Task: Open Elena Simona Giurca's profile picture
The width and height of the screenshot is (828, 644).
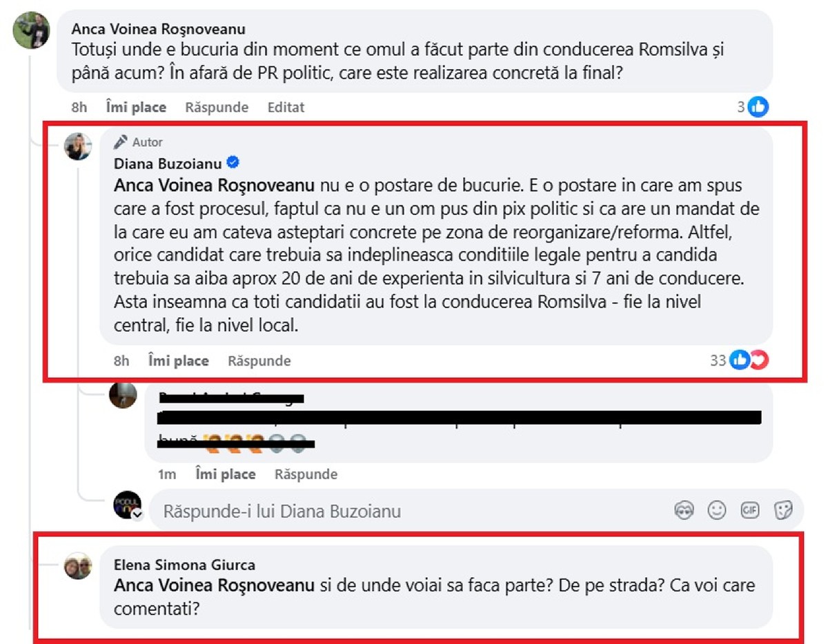Action: tap(78, 566)
